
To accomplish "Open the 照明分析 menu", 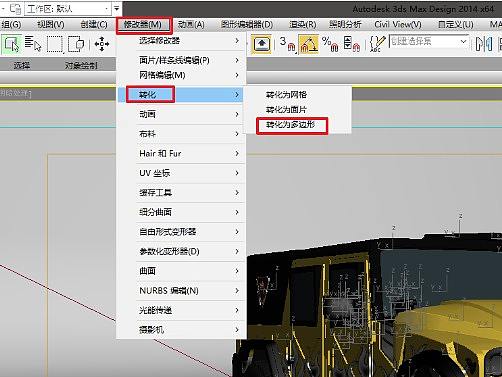I will (345, 25).
